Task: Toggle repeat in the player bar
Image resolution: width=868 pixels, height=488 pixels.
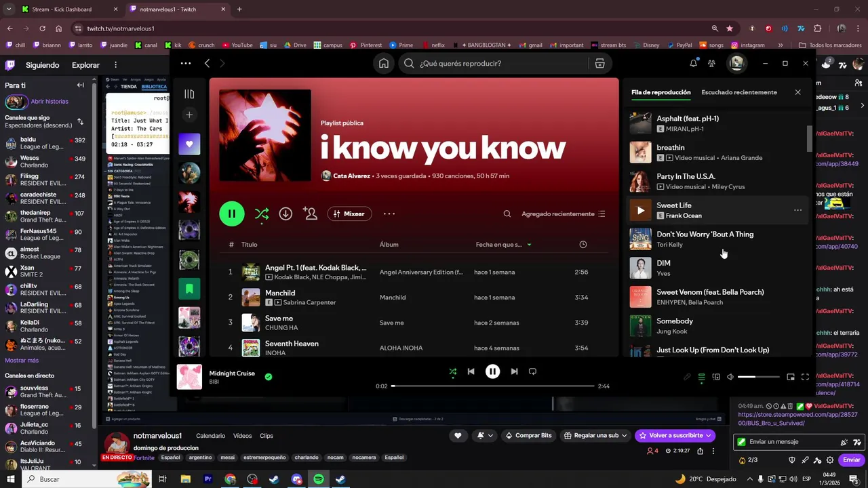Action: click(x=532, y=371)
